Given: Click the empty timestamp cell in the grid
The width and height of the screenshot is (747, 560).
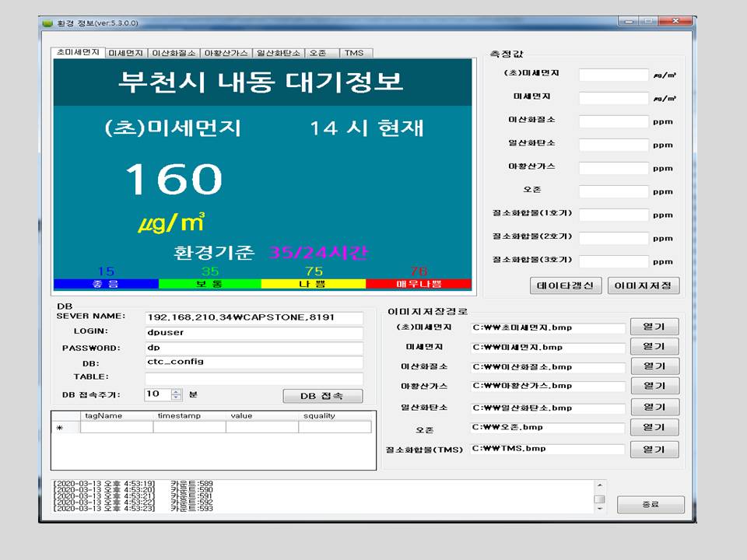Looking at the screenshot, I should coord(190,427).
